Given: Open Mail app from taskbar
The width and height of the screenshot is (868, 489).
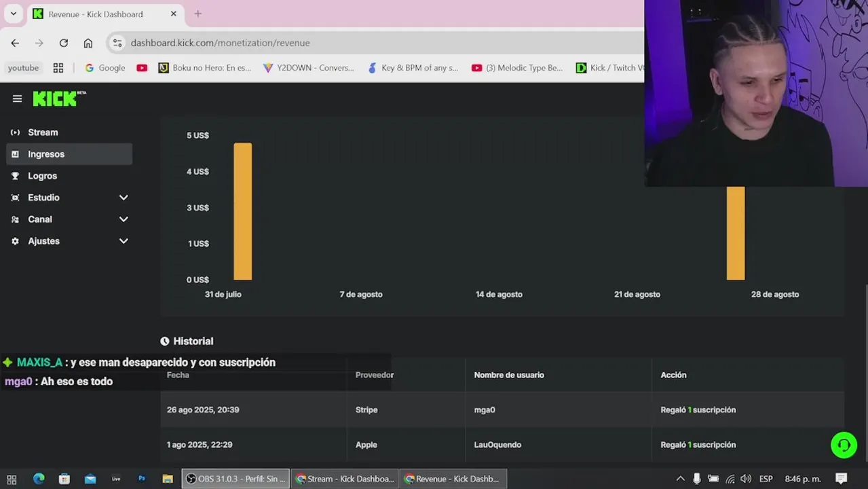Looking at the screenshot, I should [90, 479].
